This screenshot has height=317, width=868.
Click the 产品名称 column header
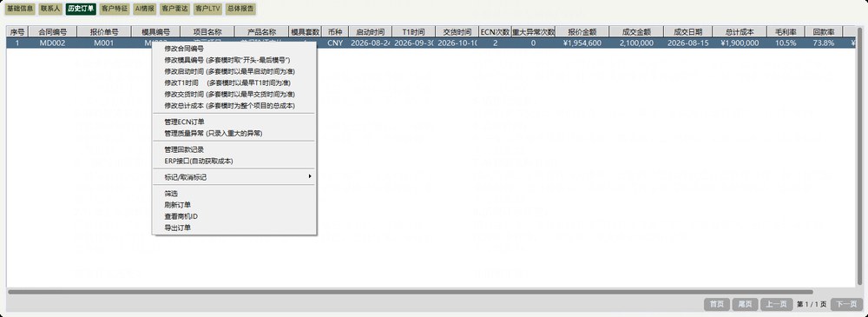coord(262,32)
